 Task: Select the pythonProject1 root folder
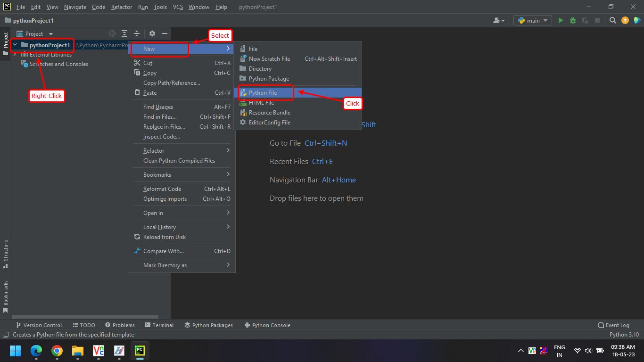point(50,45)
